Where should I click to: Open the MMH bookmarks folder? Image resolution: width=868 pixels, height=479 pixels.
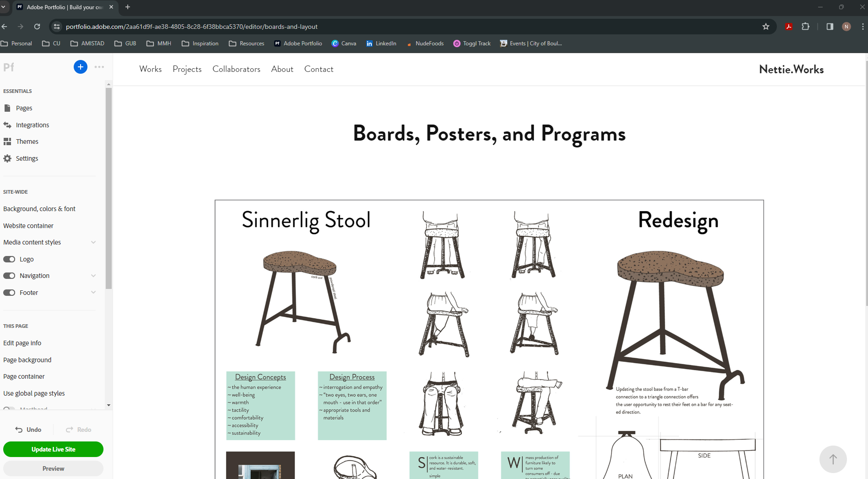tap(159, 44)
